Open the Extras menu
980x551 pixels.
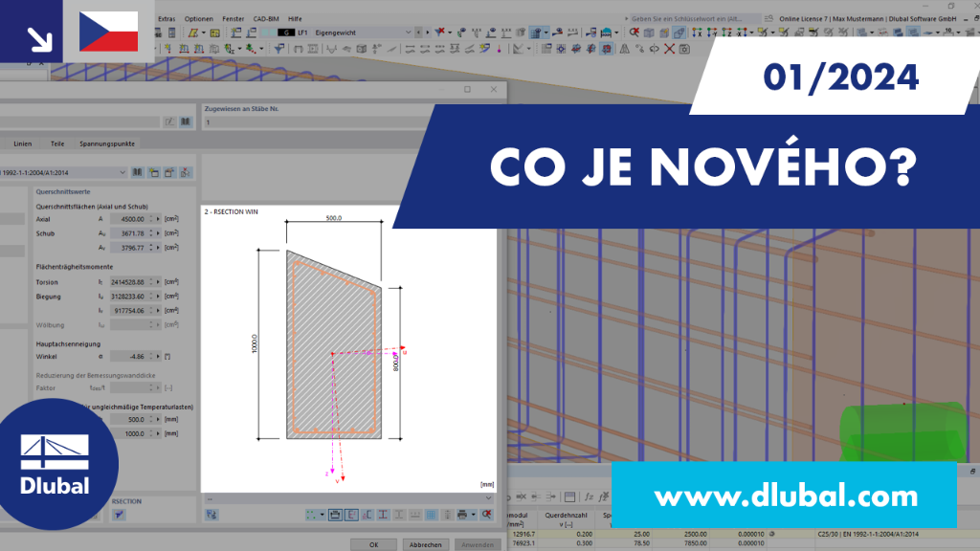[x=167, y=19]
